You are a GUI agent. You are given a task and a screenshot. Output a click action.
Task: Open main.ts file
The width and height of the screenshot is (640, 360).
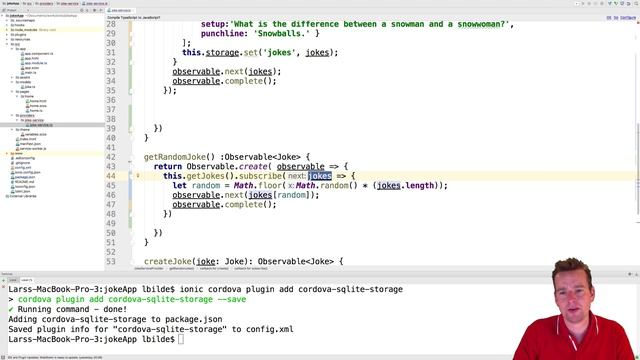pyautogui.click(x=29, y=73)
